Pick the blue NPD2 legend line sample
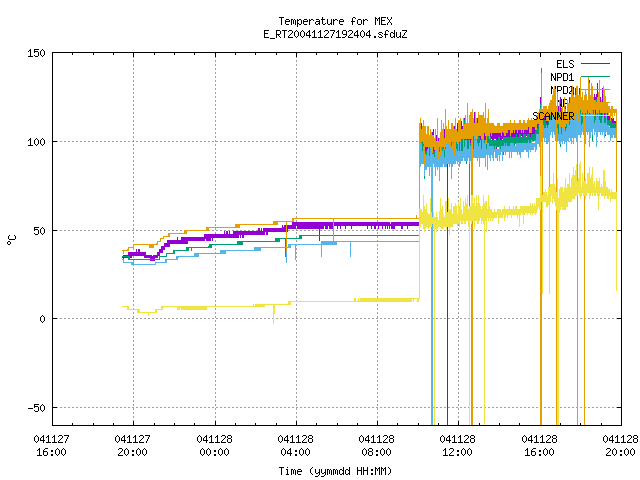640x480 pixels. tap(595, 89)
